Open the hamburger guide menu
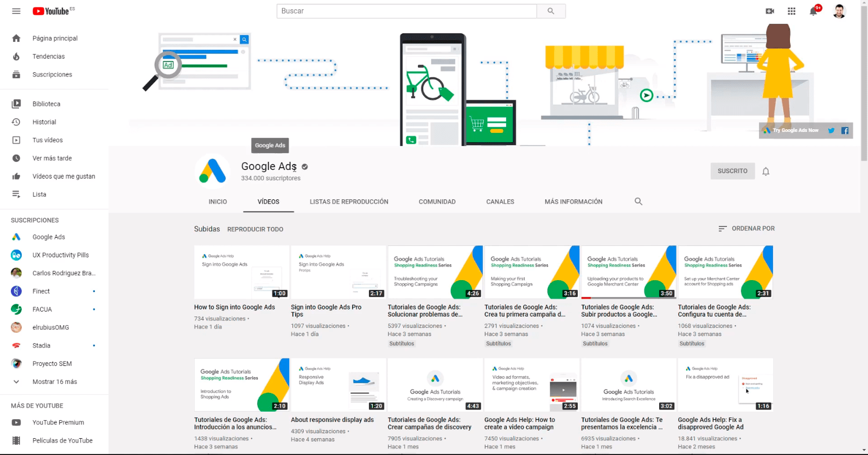Image resolution: width=868 pixels, height=455 pixels. 16,11
